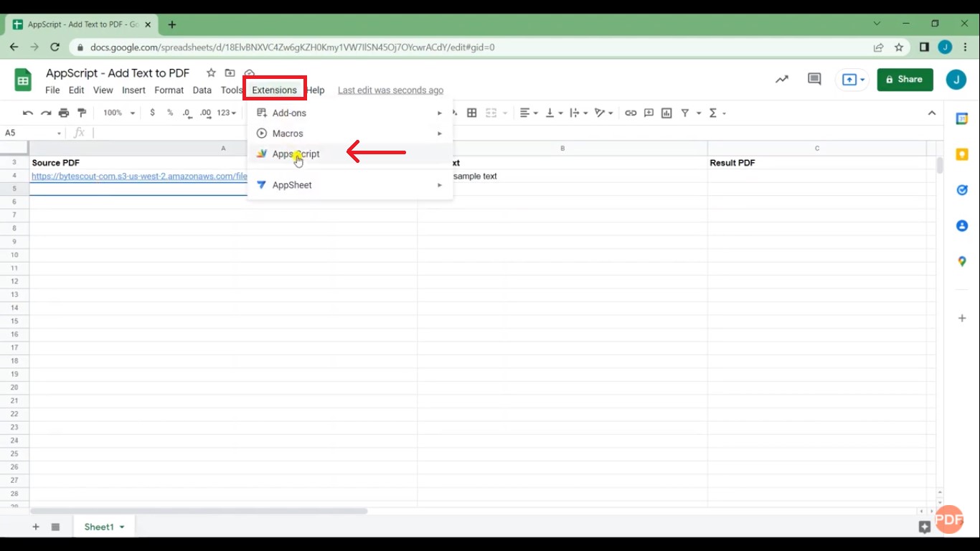Open Sheet1 tab options arrow

(122, 527)
